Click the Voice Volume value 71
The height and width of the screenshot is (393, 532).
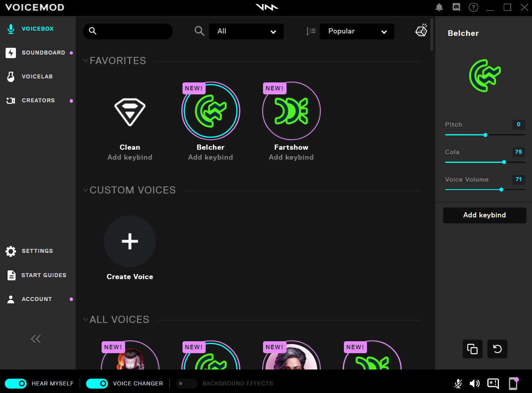518,180
